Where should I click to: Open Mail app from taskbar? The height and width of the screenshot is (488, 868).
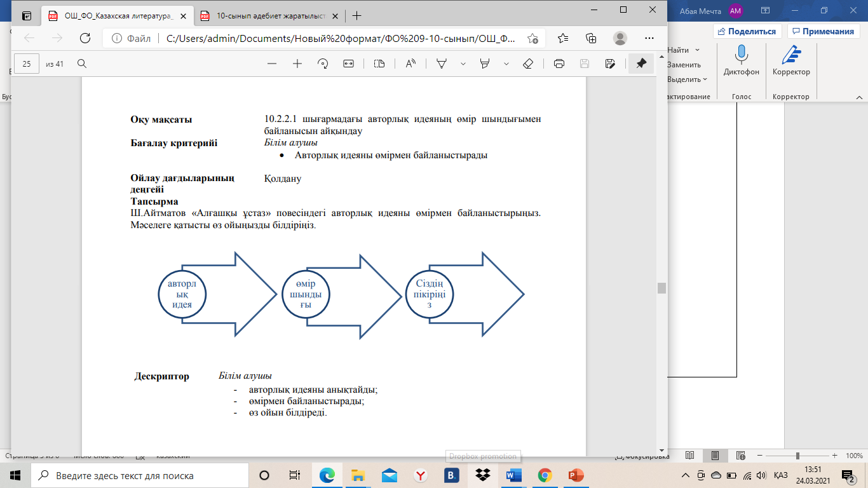point(390,475)
